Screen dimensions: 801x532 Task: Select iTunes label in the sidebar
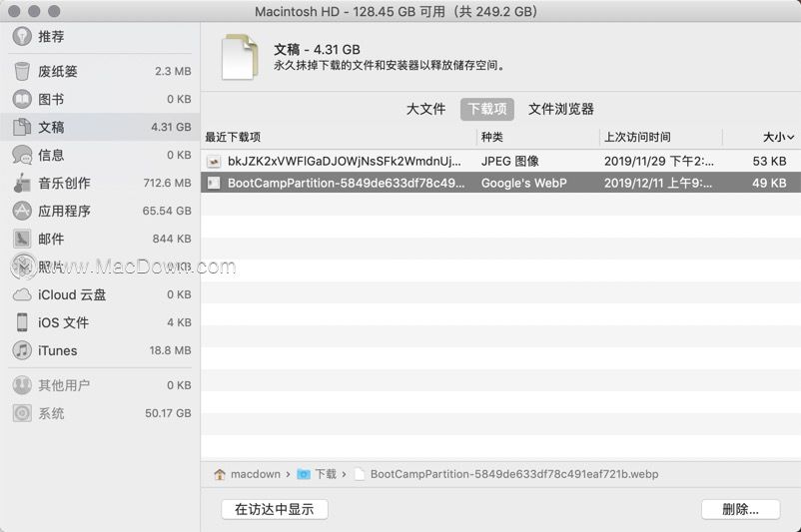coord(57,350)
